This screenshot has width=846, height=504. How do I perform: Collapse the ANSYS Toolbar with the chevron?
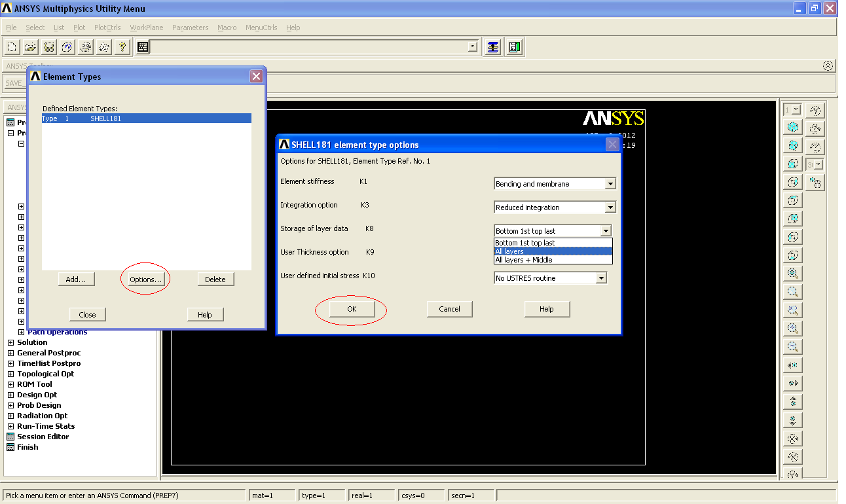click(x=828, y=66)
